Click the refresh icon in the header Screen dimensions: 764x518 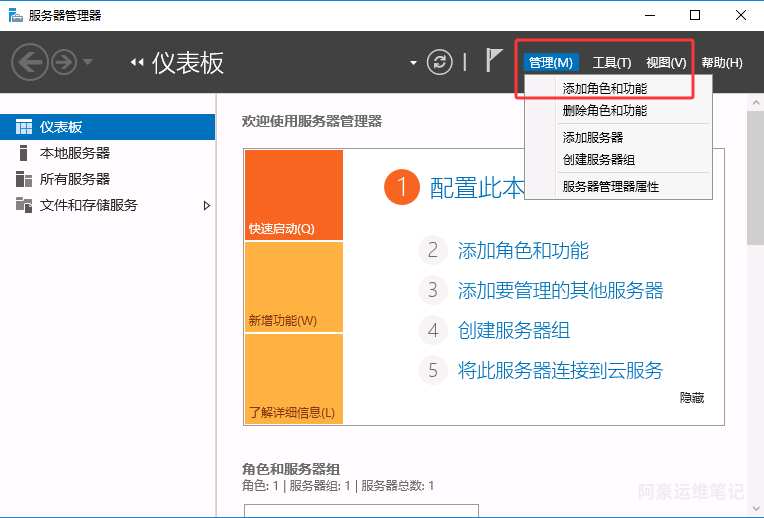(x=439, y=62)
